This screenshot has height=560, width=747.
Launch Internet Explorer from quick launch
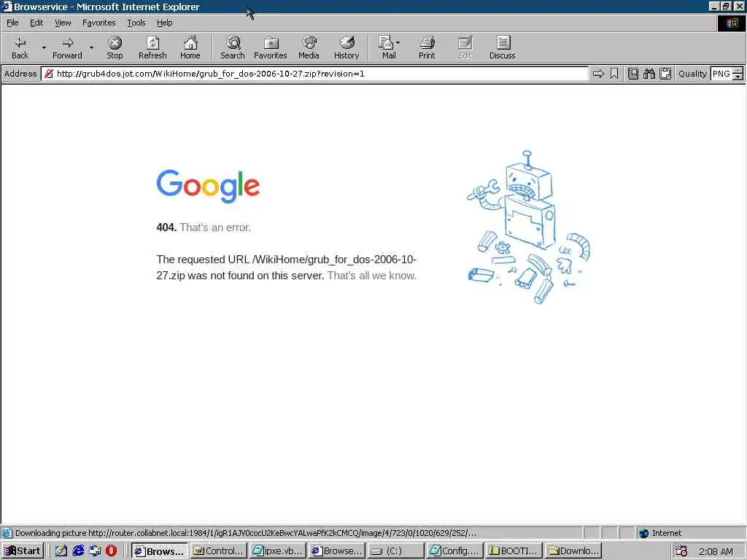[x=78, y=551]
